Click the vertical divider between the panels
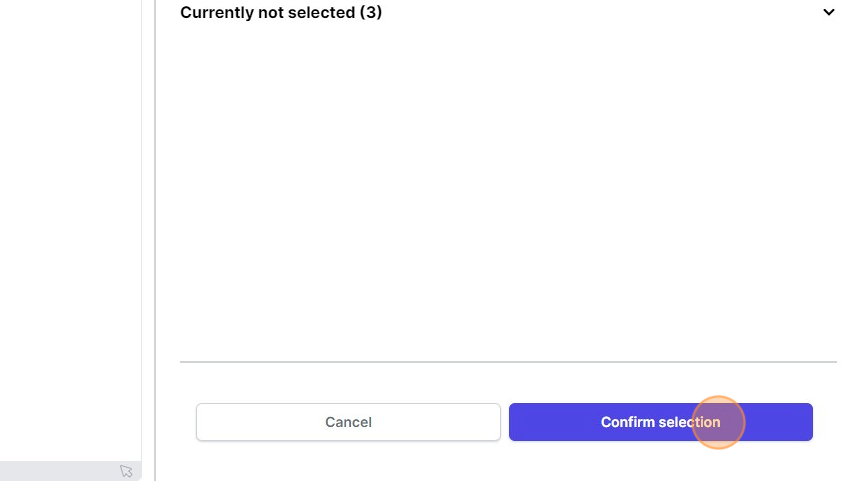Image resolution: width=860 pixels, height=481 pixels. point(155,240)
